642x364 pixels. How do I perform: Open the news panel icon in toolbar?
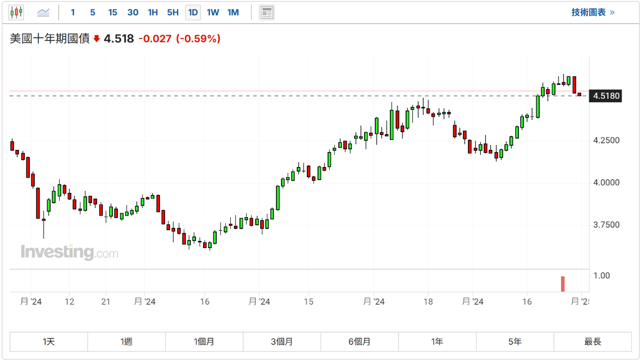click(267, 12)
